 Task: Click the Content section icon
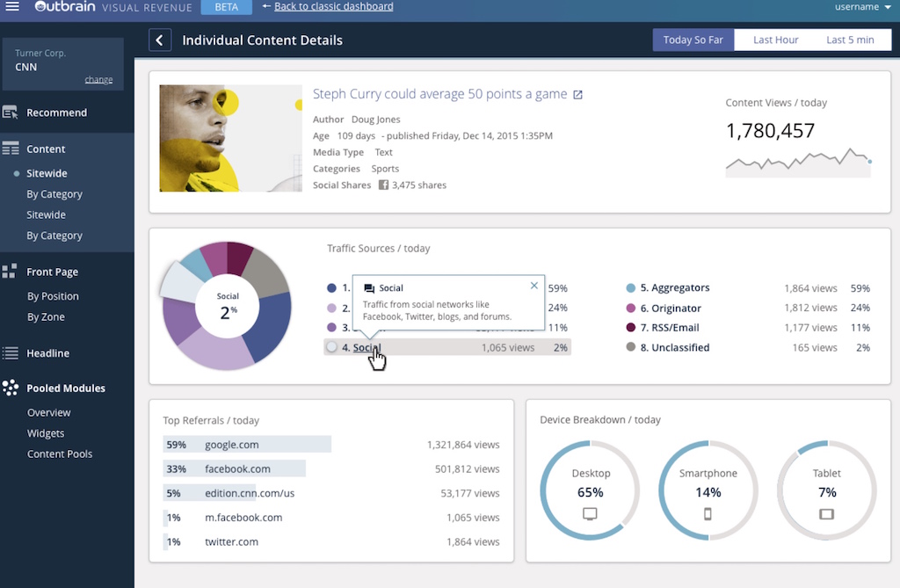coord(11,149)
